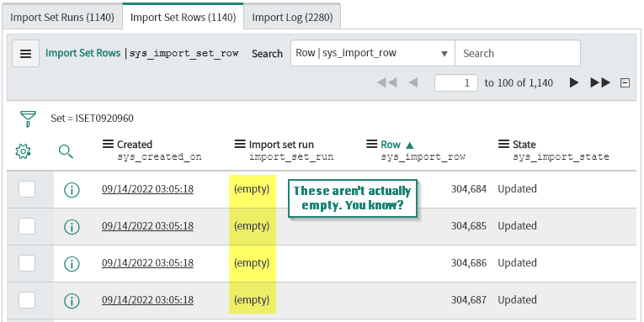
Task: Open Row column options menu
Action: coord(372,144)
